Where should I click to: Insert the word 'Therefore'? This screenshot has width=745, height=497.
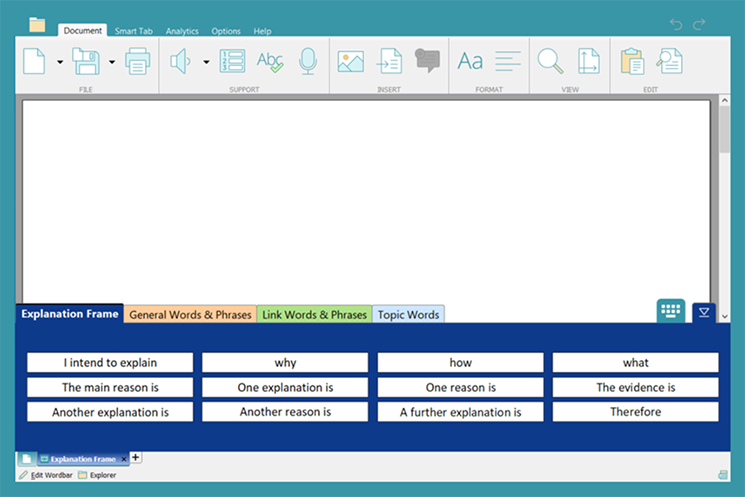pos(635,412)
